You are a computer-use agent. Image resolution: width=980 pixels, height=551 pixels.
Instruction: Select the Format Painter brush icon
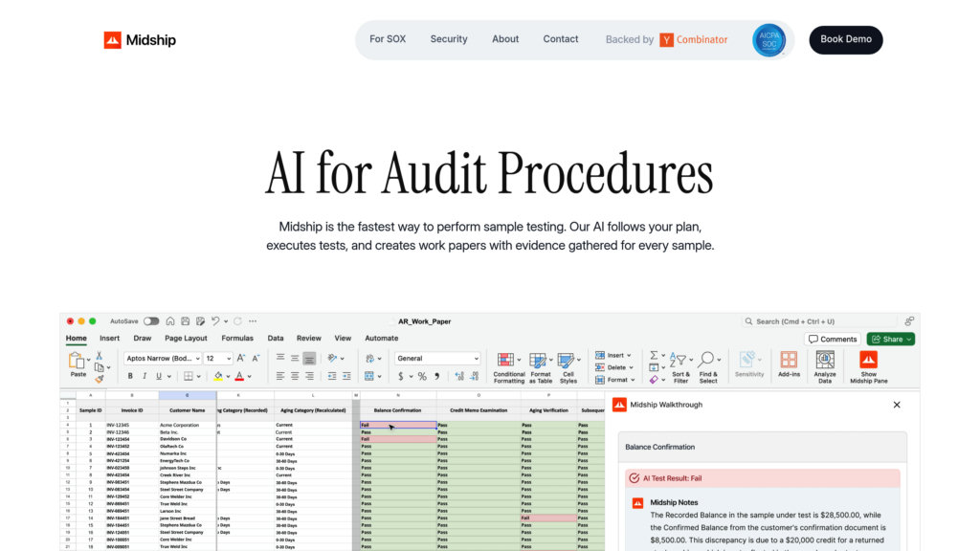(99, 379)
